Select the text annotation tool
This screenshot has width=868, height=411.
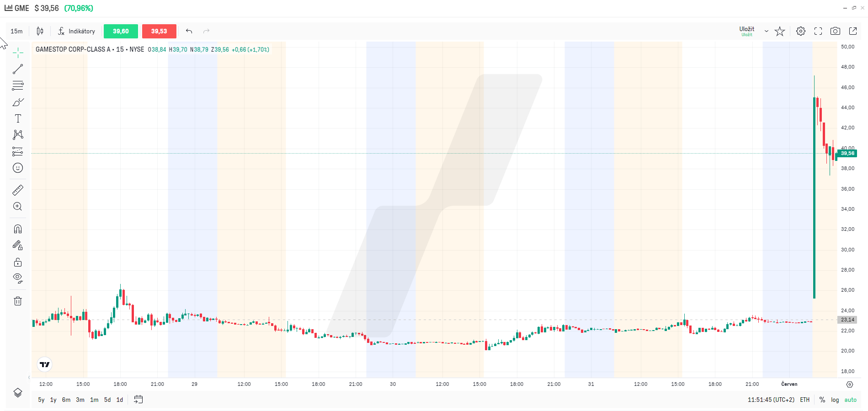point(18,118)
